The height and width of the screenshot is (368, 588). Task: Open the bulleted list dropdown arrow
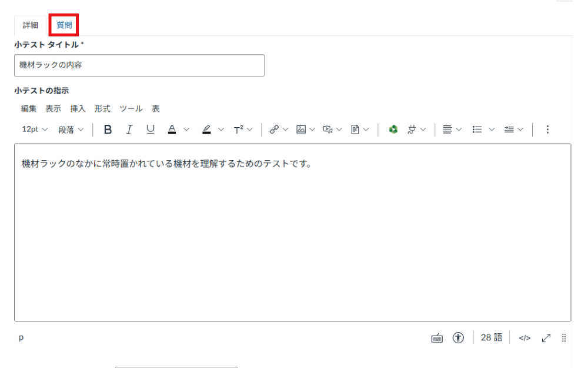click(x=492, y=129)
